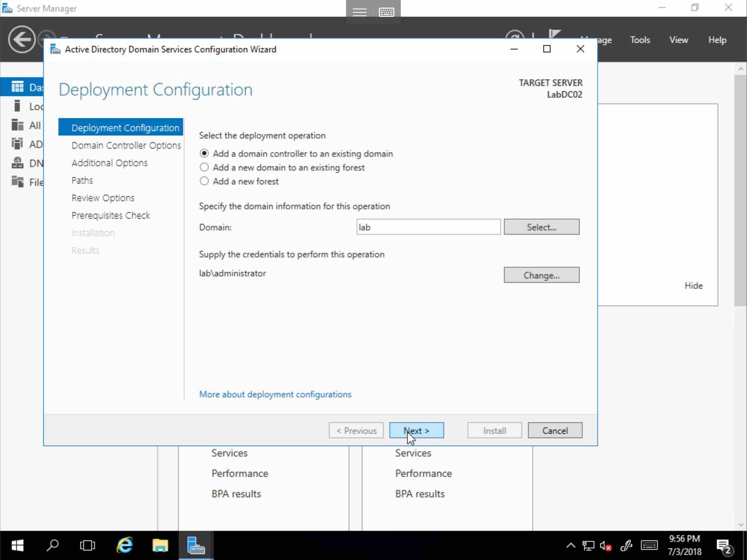Open the Action Center notifications icon
Image resolution: width=747 pixels, height=560 pixels.
point(725,546)
